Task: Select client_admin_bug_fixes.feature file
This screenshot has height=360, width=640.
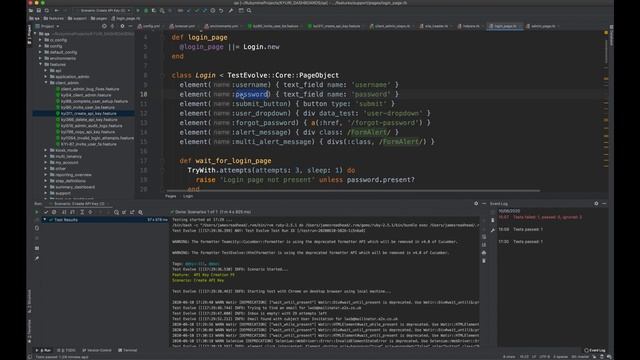Action: pyautogui.click(x=90, y=89)
